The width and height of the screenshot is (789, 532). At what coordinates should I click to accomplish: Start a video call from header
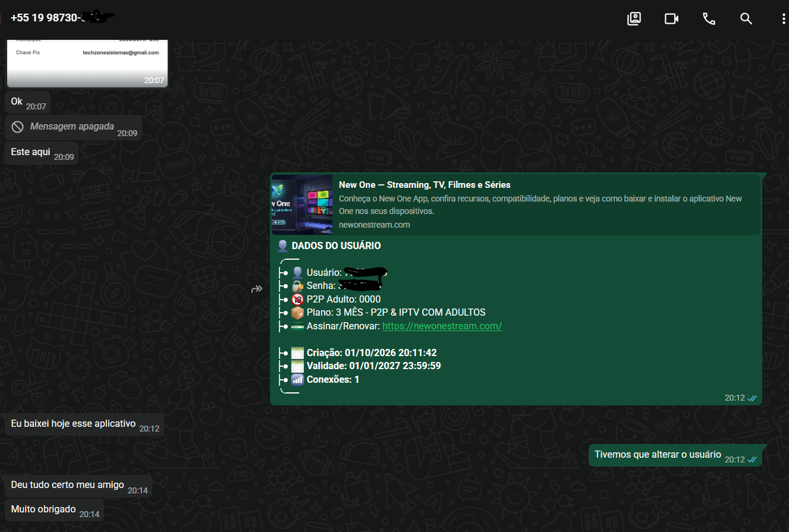click(x=671, y=18)
